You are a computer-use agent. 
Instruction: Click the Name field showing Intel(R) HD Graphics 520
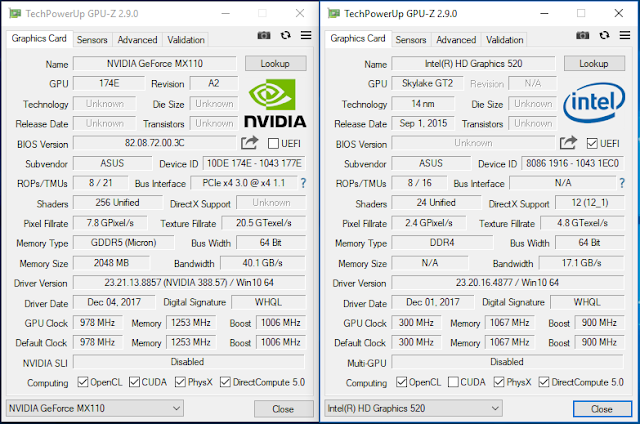point(473,64)
